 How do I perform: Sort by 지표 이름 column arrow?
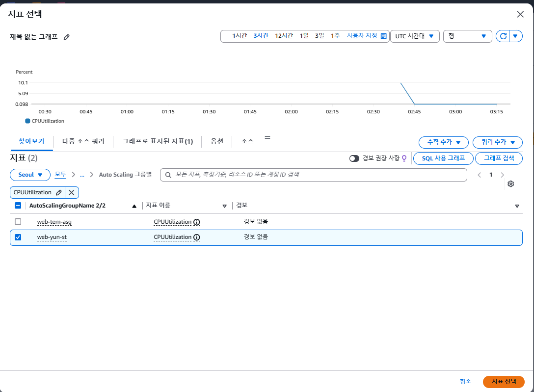(224, 206)
